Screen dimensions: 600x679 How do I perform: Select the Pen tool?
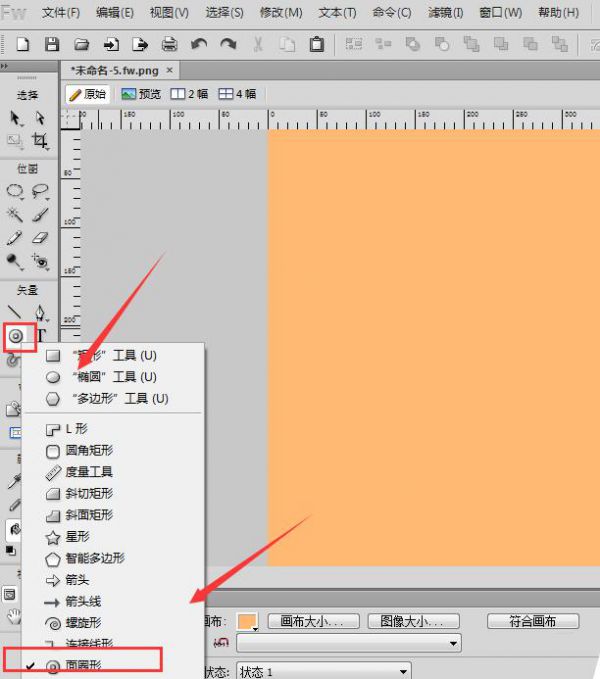pos(40,313)
